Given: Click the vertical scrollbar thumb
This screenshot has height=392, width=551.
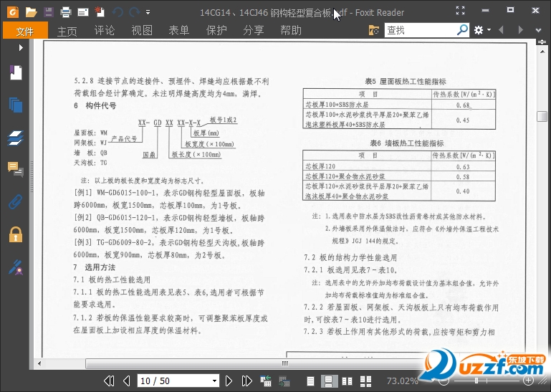Looking at the screenshot, I should pyautogui.click(x=542, y=116).
